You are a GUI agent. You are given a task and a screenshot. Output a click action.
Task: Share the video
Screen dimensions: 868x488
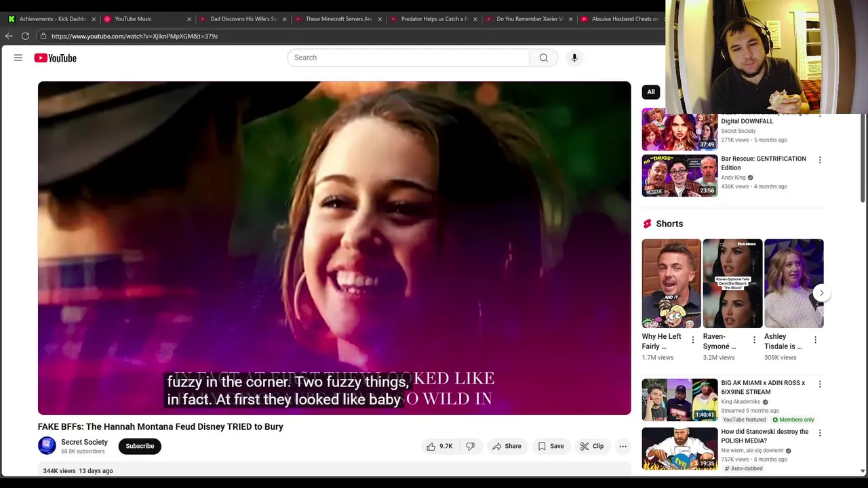pyautogui.click(x=507, y=446)
